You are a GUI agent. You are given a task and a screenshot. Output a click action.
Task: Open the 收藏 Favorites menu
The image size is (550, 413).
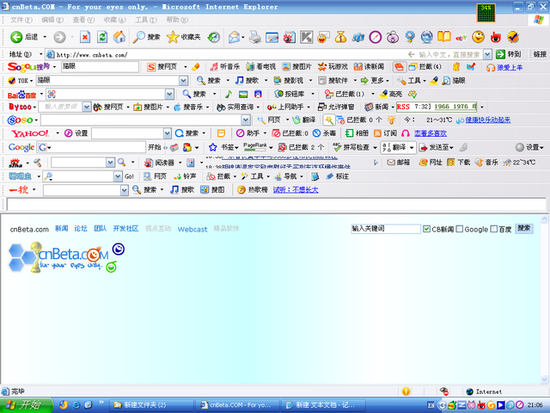pos(115,20)
